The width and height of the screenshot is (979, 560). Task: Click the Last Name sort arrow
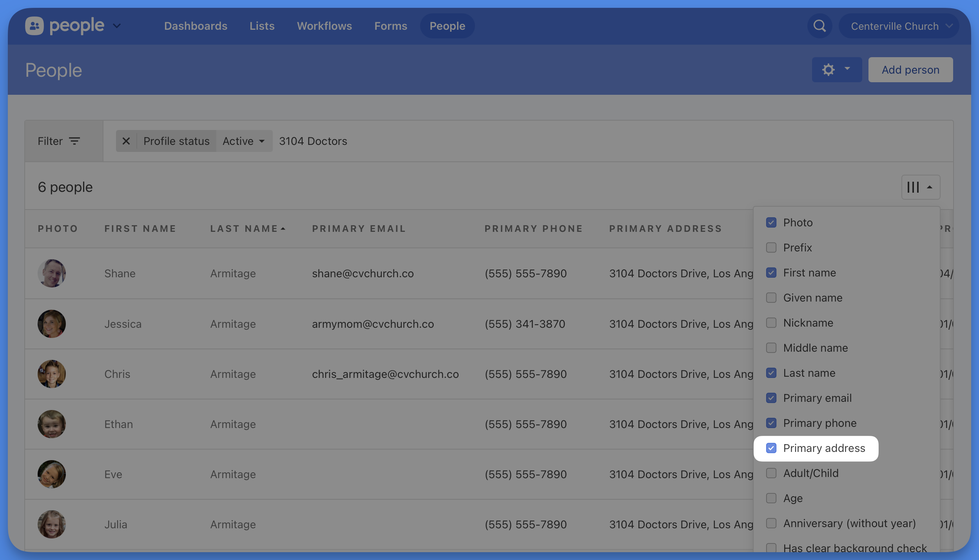point(283,229)
